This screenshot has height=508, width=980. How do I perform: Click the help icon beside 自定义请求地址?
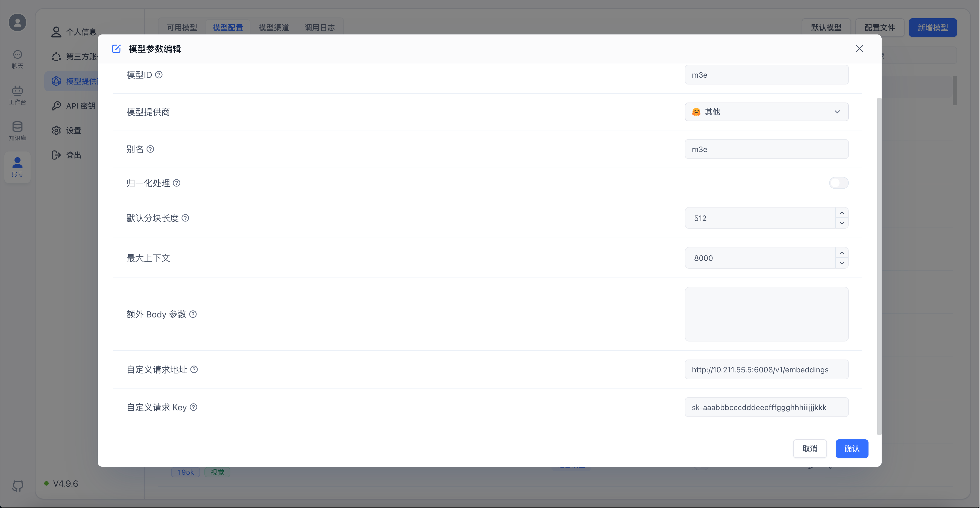point(194,369)
